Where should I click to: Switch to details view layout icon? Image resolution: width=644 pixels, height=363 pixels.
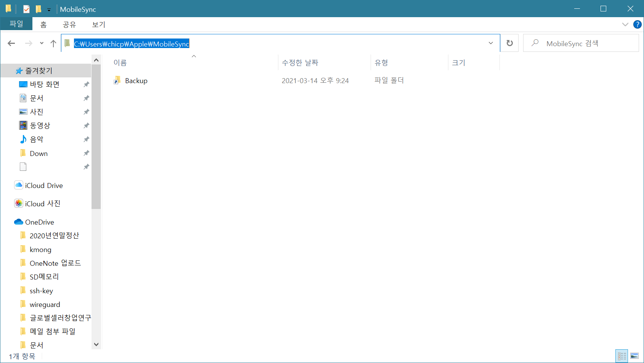[x=622, y=356]
